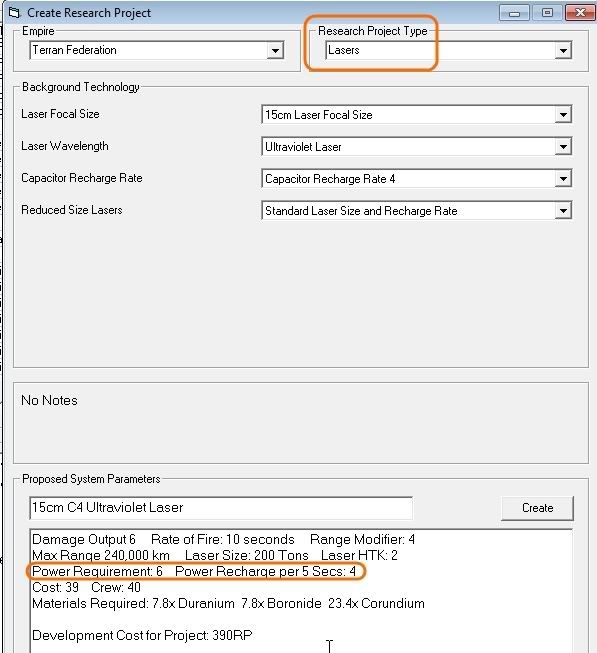Select the Terran Federation combo box text
The image size is (597, 653).
pos(75,50)
